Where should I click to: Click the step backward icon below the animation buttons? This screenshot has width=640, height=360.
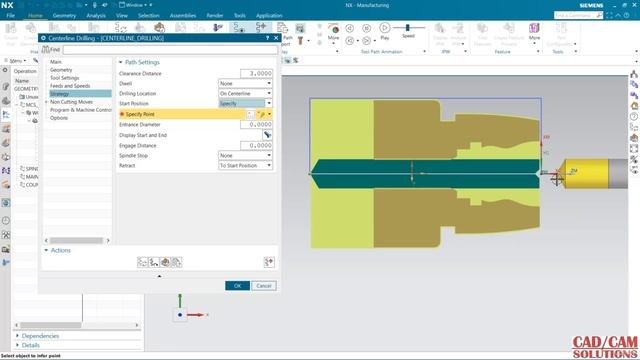coord(349,40)
